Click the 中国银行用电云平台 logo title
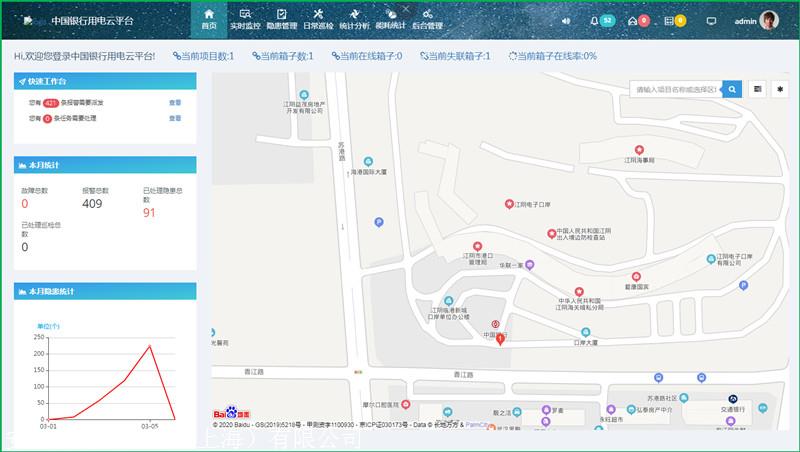 [x=92, y=21]
